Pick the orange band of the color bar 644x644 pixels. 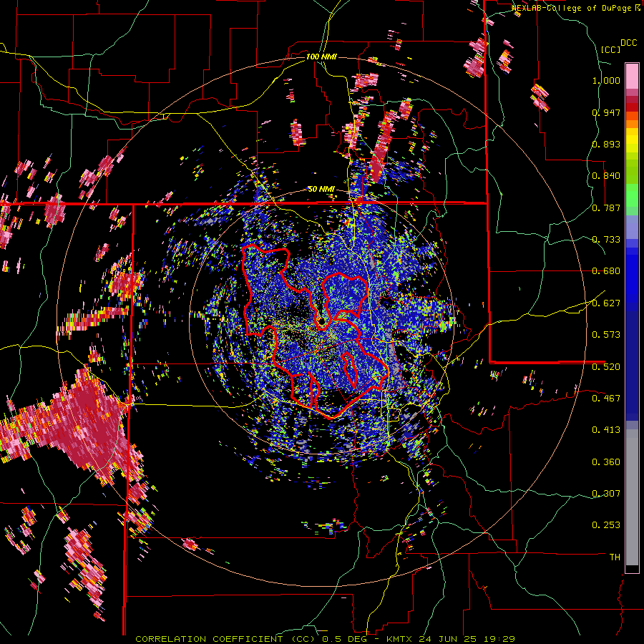632,123
